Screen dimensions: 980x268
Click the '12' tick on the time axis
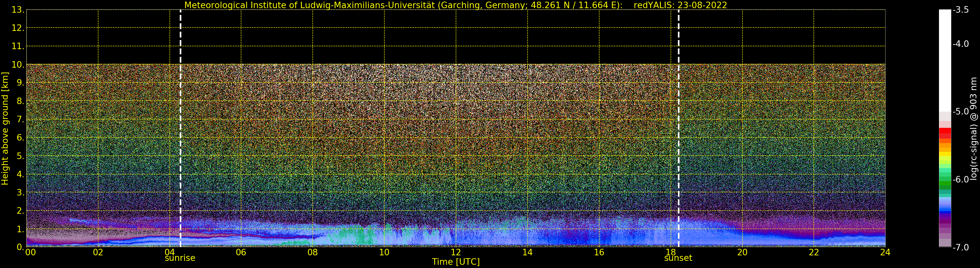coord(456,252)
